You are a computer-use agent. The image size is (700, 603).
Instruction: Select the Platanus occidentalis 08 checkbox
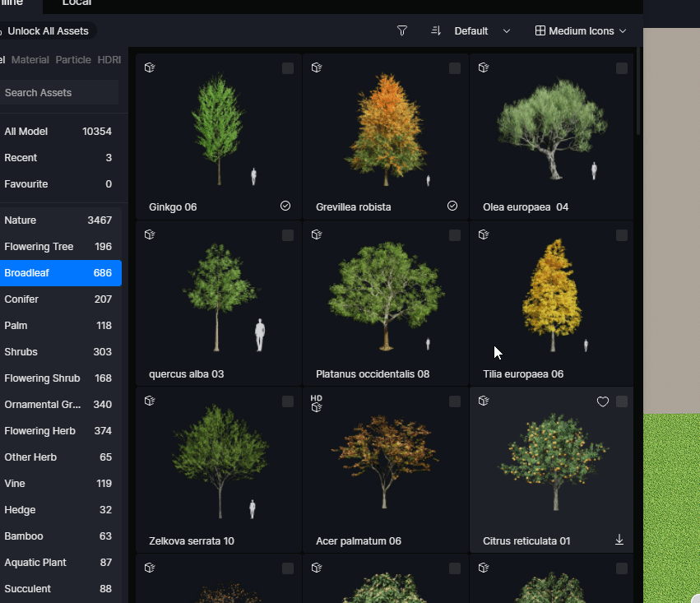(x=455, y=235)
